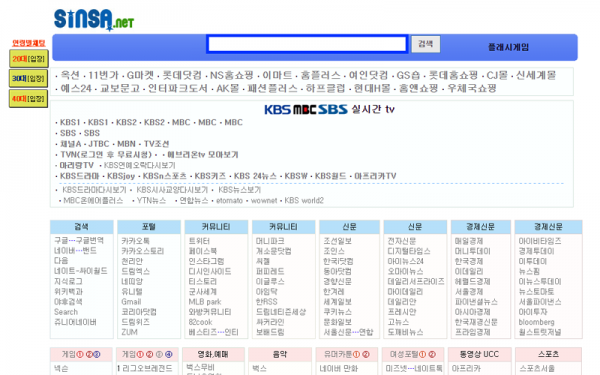Go to 교보문고
Screen dimensions: 600x375
pos(120,88)
